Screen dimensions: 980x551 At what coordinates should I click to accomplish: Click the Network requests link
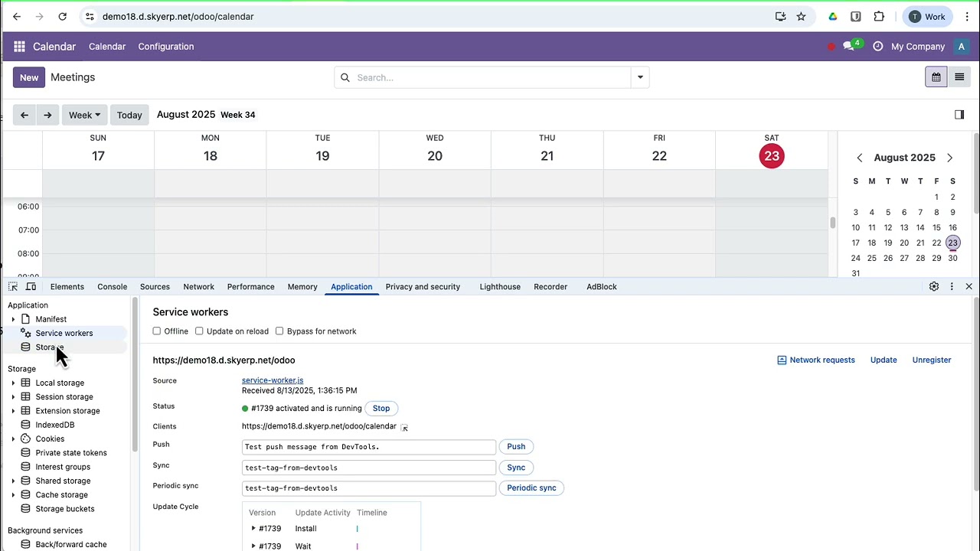click(x=816, y=360)
